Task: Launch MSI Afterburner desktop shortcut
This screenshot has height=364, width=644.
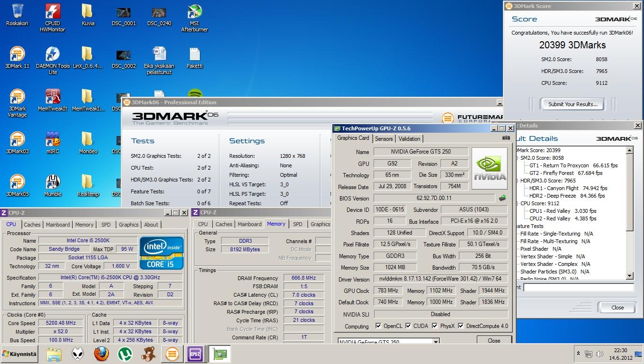Action: [x=195, y=18]
